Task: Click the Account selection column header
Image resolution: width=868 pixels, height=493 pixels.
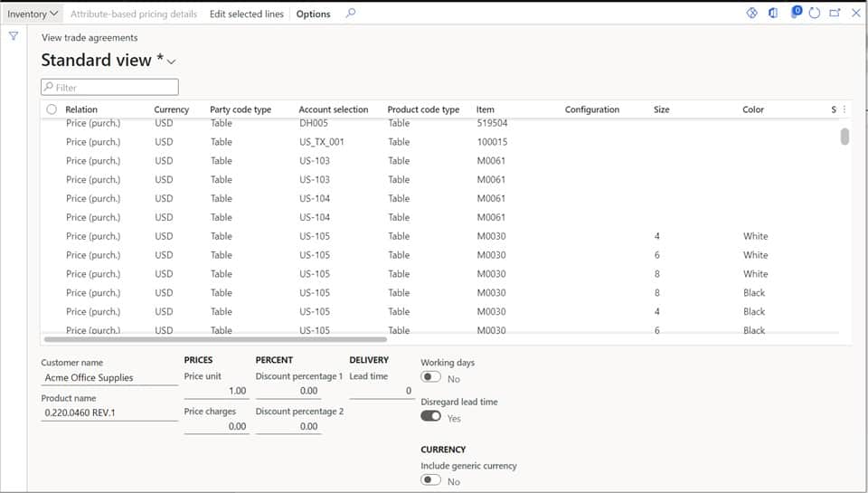Action: tap(334, 109)
